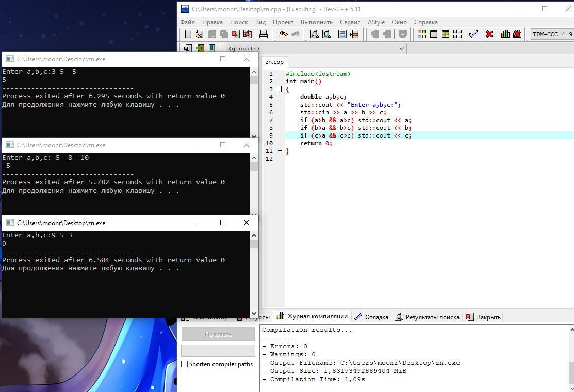Switch to the Отладка tab
Image resolution: width=574 pixels, height=392 pixels.
pos(371,317)
